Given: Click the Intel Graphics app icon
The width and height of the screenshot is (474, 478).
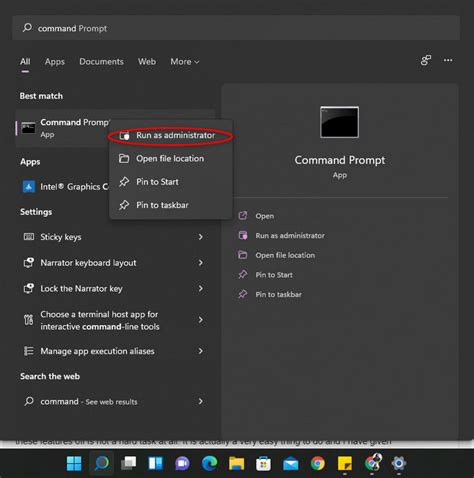Looking at the screenshot, I should [x=29, y=187].
